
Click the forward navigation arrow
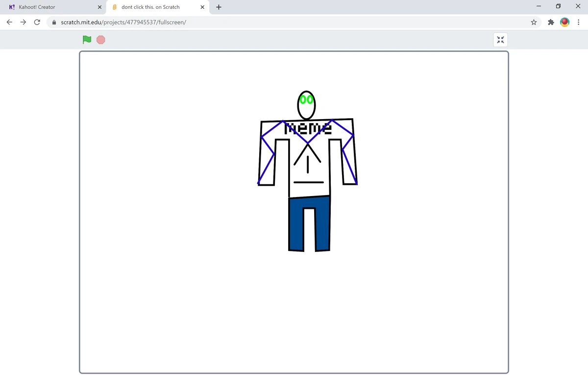coord(23,22)
